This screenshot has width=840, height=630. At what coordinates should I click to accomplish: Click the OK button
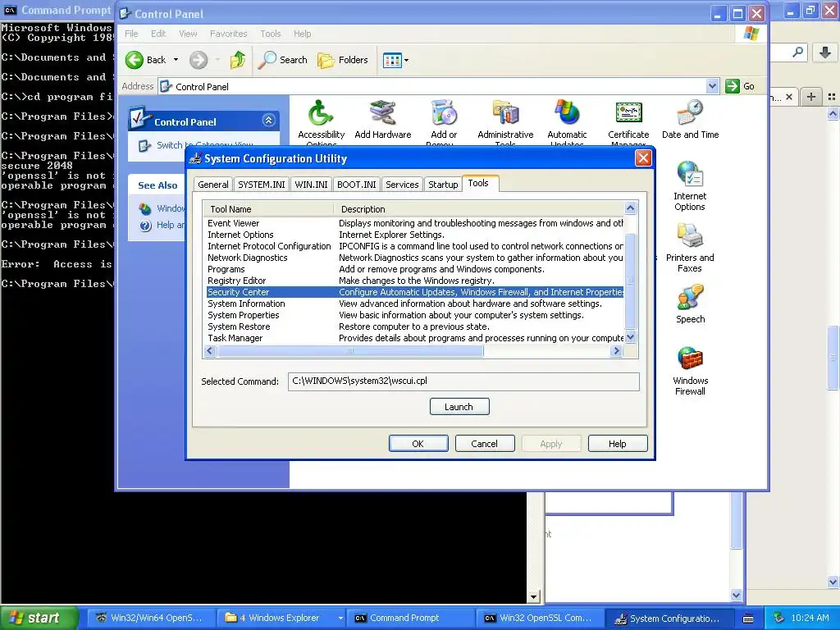pyautogui.click(x=418, y=444)
